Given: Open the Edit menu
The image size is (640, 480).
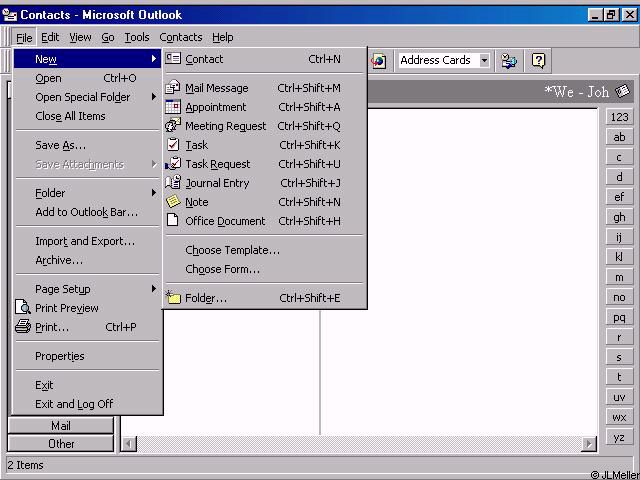Looking at the screenshot, I should (x=50, y=38).
